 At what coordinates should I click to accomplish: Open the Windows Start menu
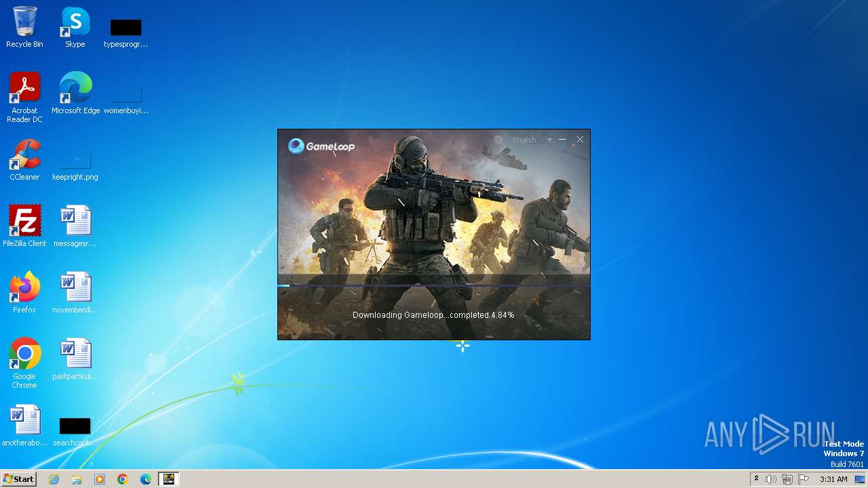coord(19,479)
